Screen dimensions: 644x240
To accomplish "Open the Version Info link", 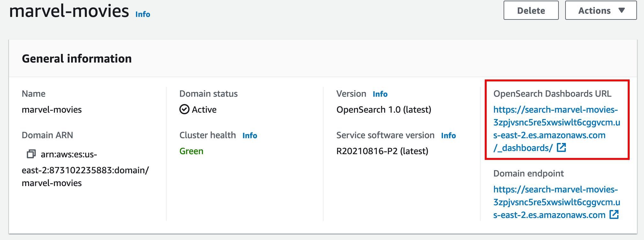I will coord(380,94).
